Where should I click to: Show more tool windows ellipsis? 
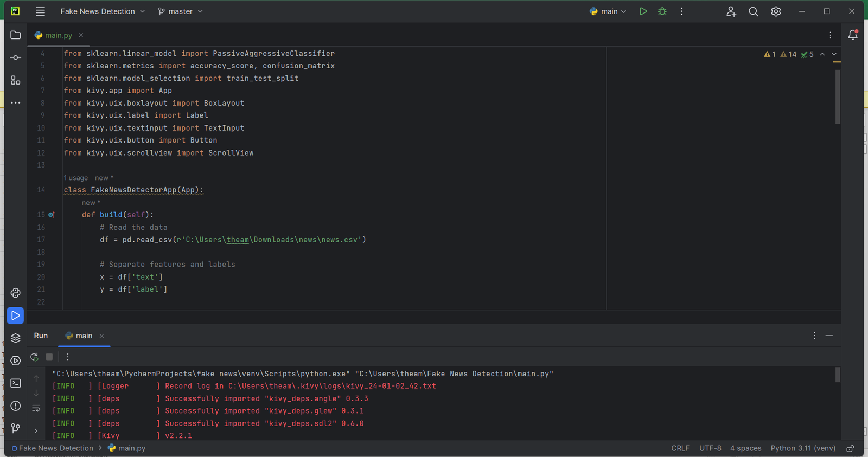[x=16, y=102]
